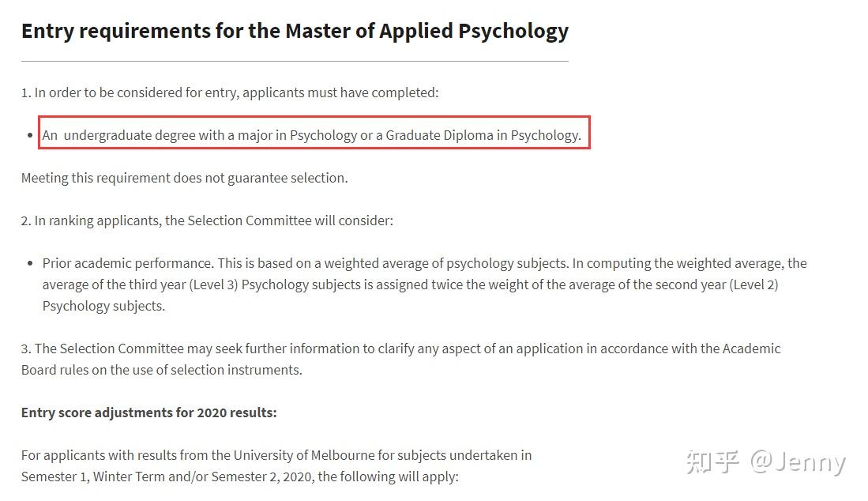The width and height of the screenshot is (868, 501).
Task: Click the words 'Graduate Diploma in Psychology'
Action: coord(482,135)
